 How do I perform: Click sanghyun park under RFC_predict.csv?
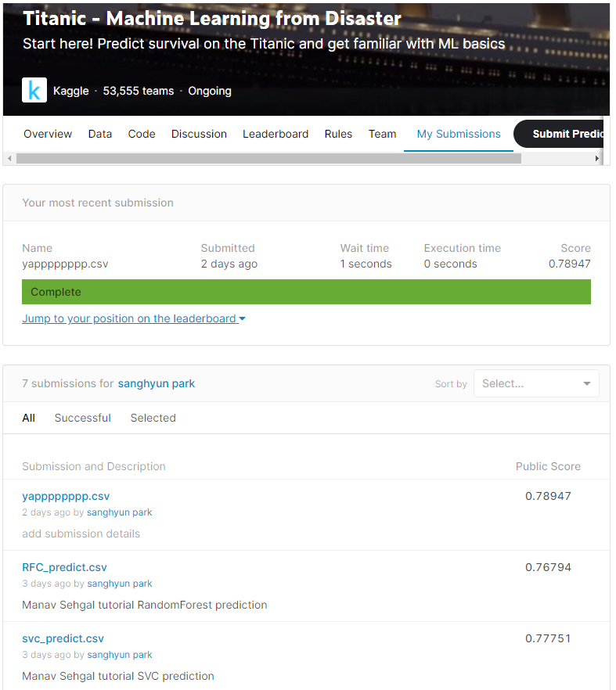pos(119,584)
